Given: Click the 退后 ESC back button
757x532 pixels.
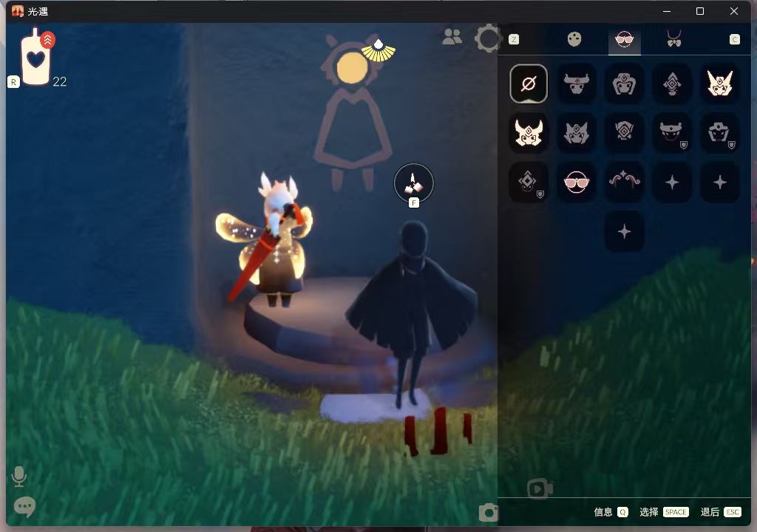Looking at the screenshot, I should [720, 512].
